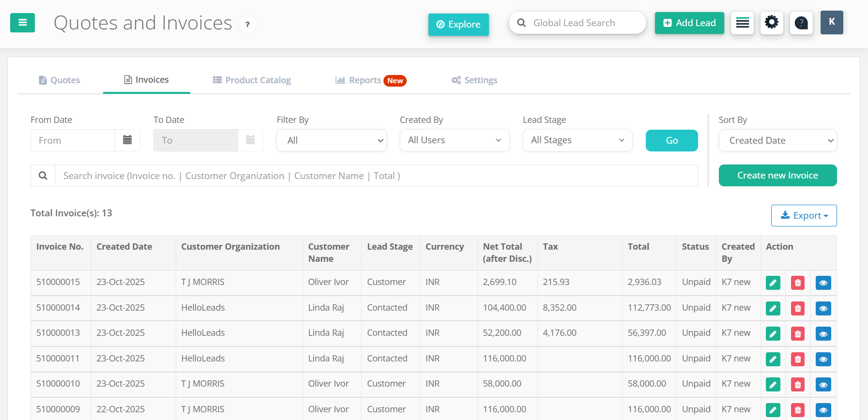Edit invoice 510000015 with pencil icon
Screen dimensions: 868x420
click(773, 283)
